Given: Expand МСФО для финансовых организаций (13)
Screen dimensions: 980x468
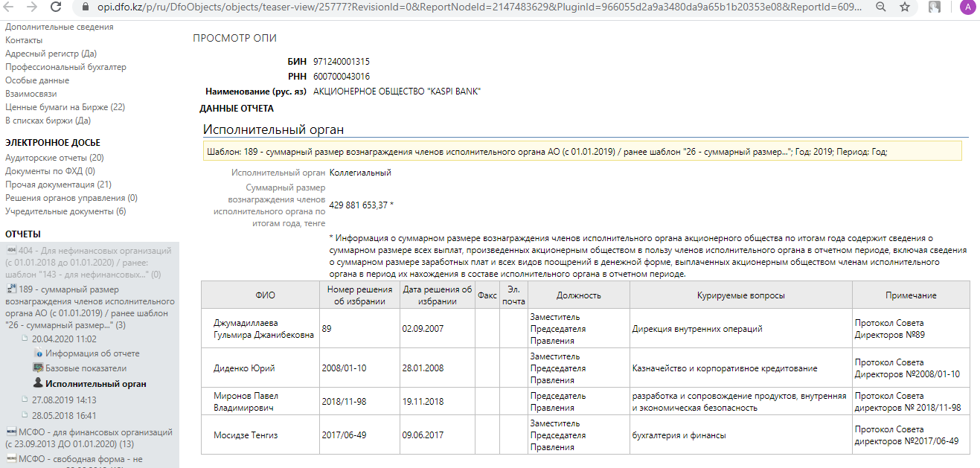Looking at the screenshot, I should 89,438.
